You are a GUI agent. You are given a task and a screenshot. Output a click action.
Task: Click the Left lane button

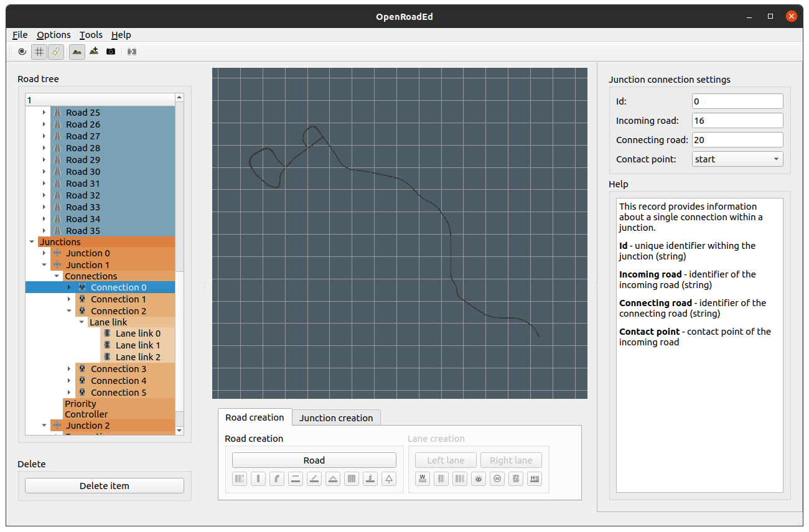(446, 460)
